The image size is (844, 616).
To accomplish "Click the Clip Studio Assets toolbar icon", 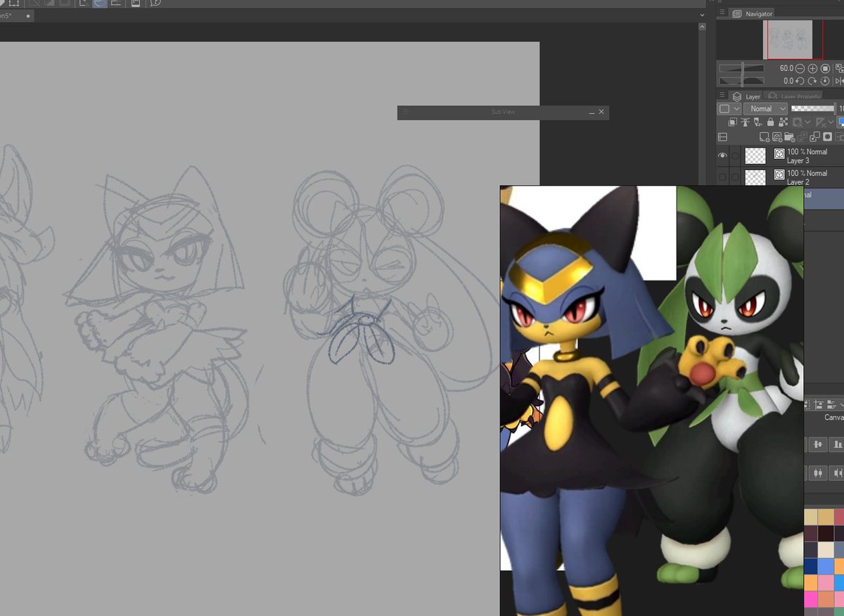I will tap(135, 3).
